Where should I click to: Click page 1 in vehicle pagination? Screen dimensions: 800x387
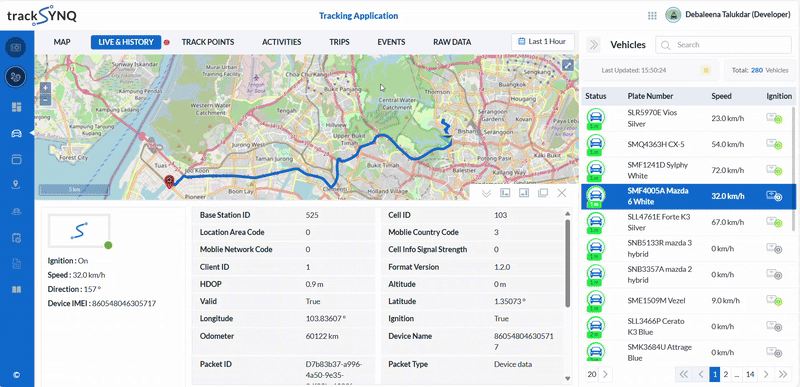[x=714, y=374]
